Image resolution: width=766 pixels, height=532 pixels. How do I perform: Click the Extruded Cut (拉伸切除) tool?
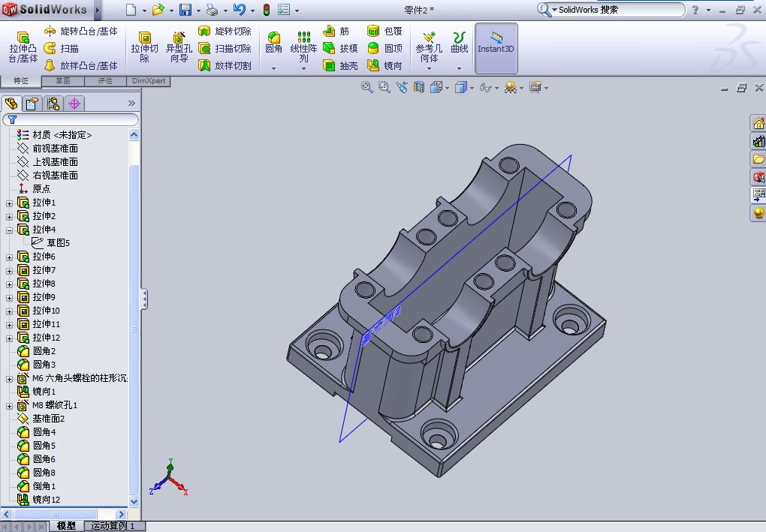click(144, 47)
